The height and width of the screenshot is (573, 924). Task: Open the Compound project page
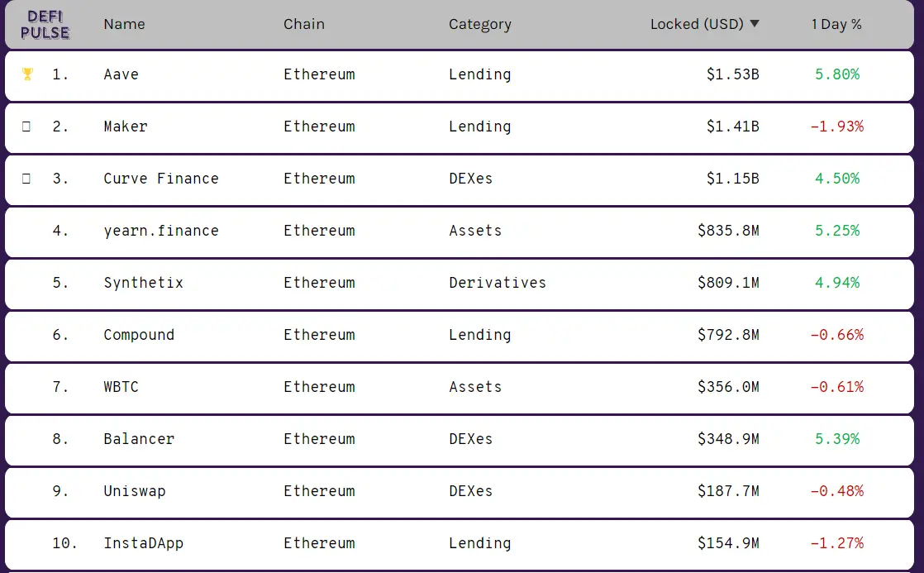point(139,335)
